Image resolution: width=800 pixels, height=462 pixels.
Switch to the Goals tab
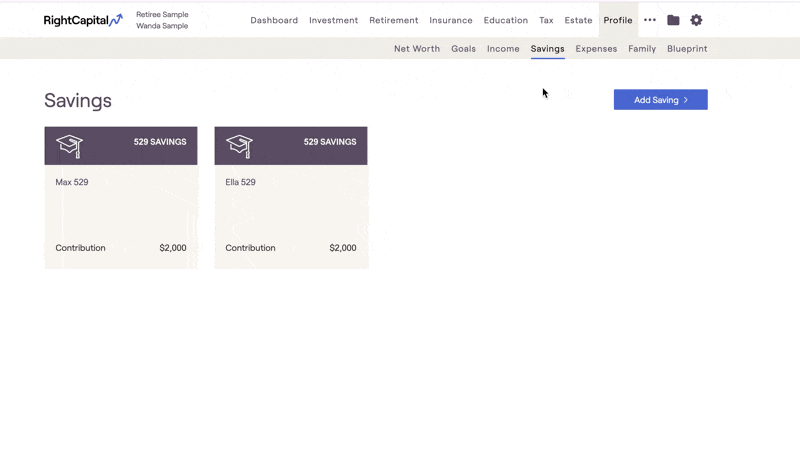click(463, 48)
